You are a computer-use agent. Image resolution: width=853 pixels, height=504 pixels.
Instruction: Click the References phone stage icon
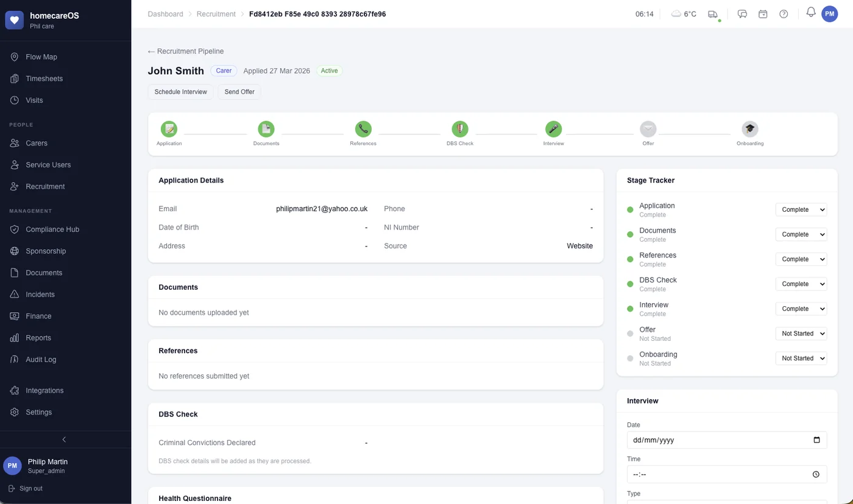pyautogui.click(x=363, y=129)
